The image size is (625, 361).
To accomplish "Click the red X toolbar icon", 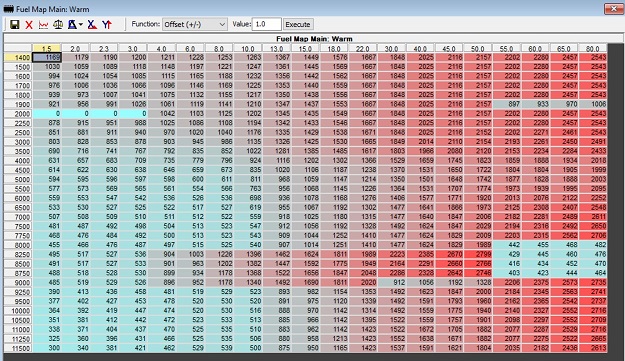I will (x=29, y=25).
